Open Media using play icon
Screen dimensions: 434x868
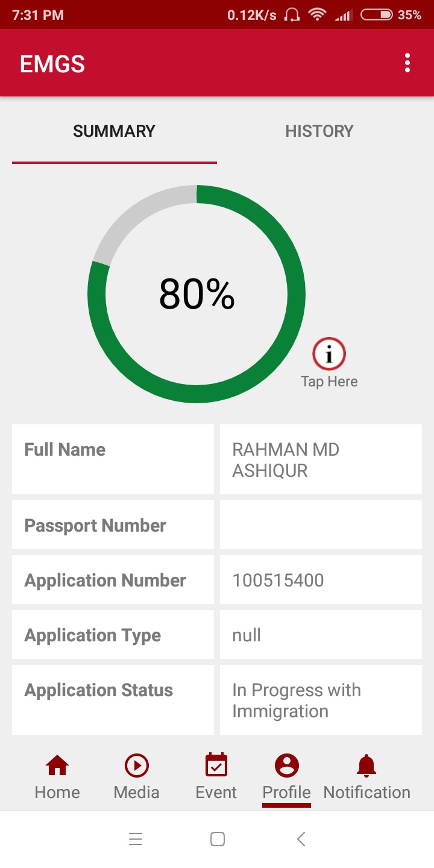tap(137, 766)
